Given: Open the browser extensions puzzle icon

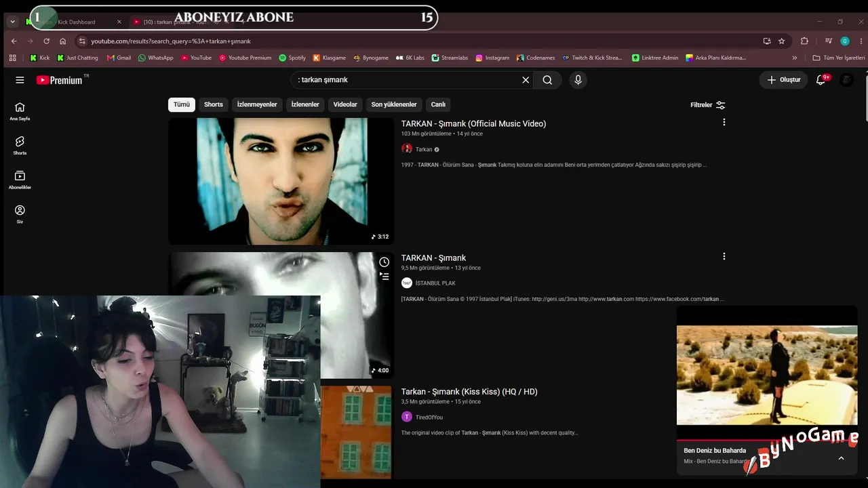Looking at the screenshot, I should pyautogui.click(x=804, y=41).
